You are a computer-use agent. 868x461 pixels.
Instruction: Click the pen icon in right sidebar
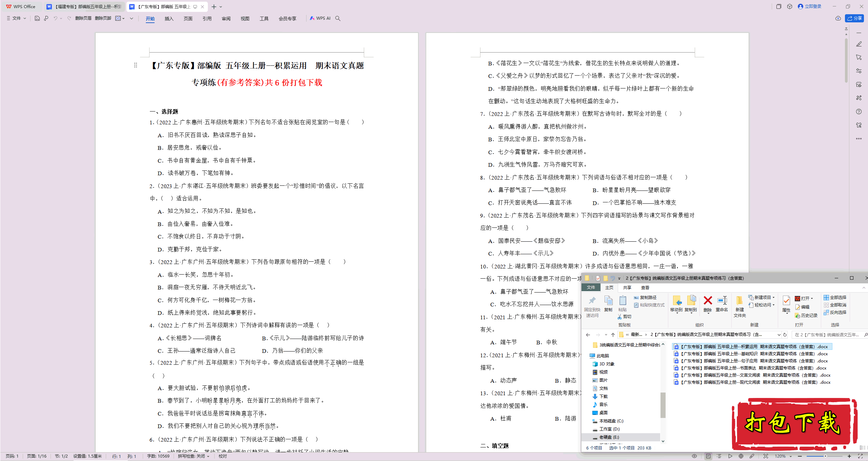pyautogui.click(x=859, y=44)
